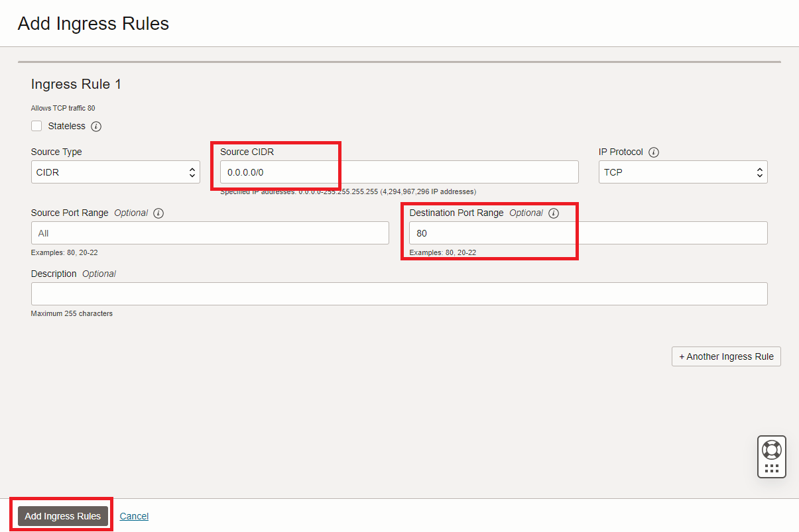The width and height of the screenshot is (799, 532).
Task: Focus the Source CIDR input field
Action: [399, 172]
